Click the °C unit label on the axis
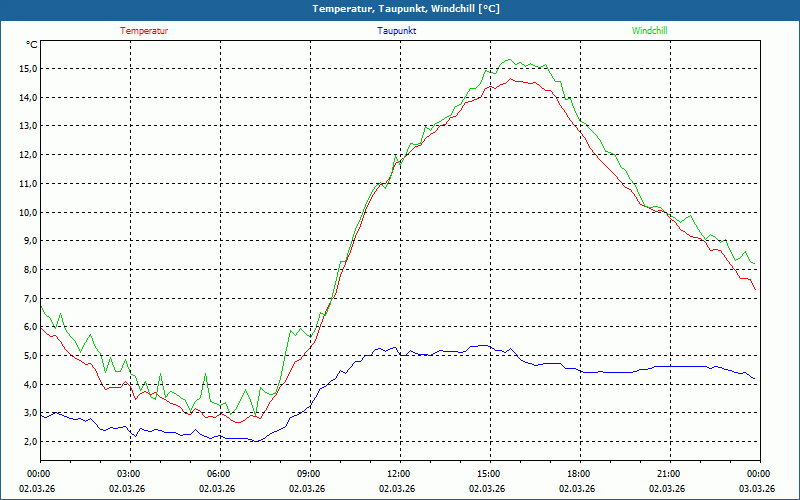 click(32, 45)
